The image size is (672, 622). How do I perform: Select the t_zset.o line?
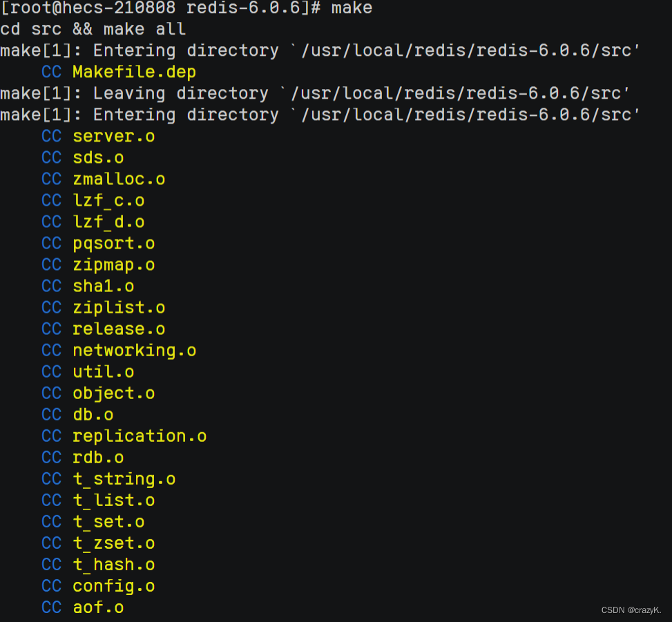[x=113, y=543]
